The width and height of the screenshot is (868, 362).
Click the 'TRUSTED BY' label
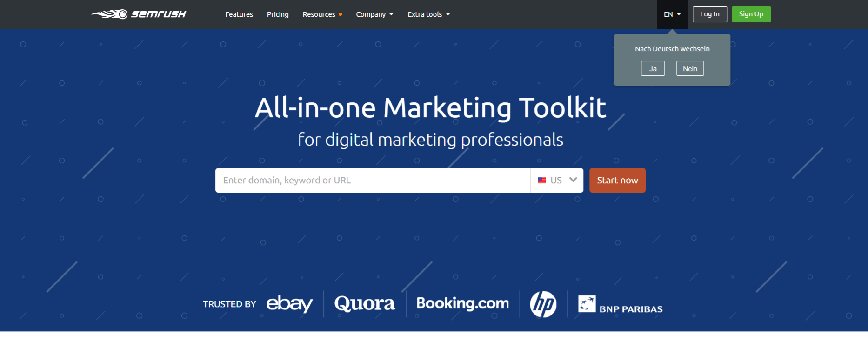229,304
